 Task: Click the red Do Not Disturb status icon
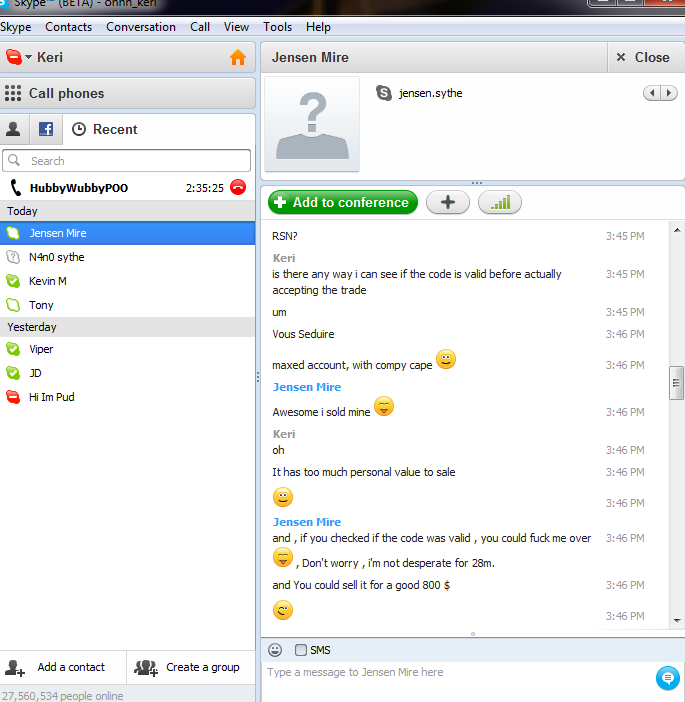pos(14,57)
